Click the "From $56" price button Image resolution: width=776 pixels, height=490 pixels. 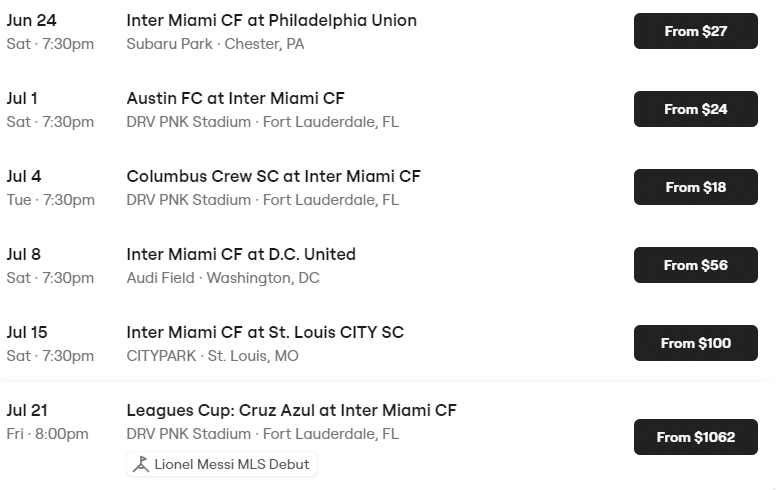[695, 265]
